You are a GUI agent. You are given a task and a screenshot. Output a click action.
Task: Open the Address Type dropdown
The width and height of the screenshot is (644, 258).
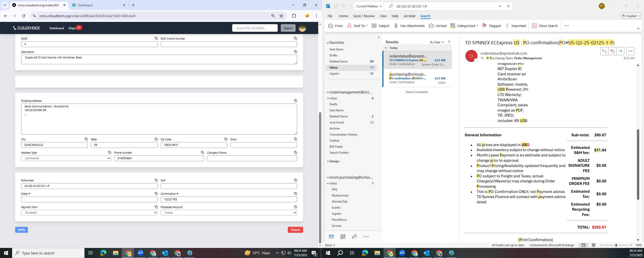pyautogui.click(x=66, y=158)
